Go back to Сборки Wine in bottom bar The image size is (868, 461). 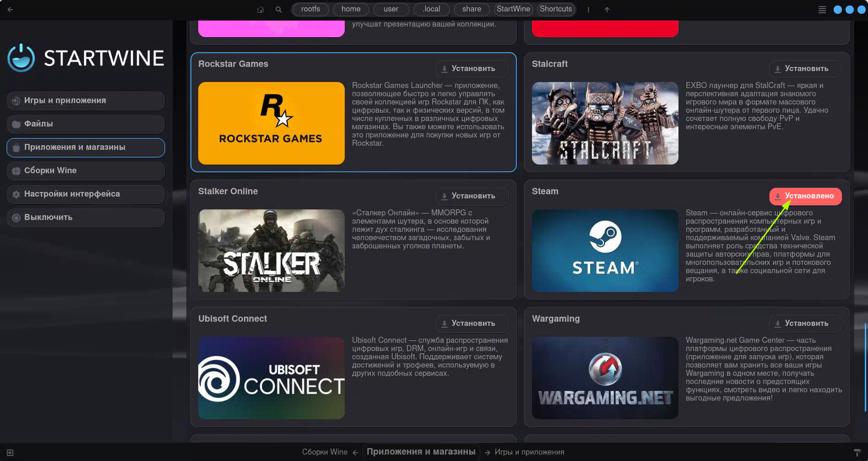point(330,452)
